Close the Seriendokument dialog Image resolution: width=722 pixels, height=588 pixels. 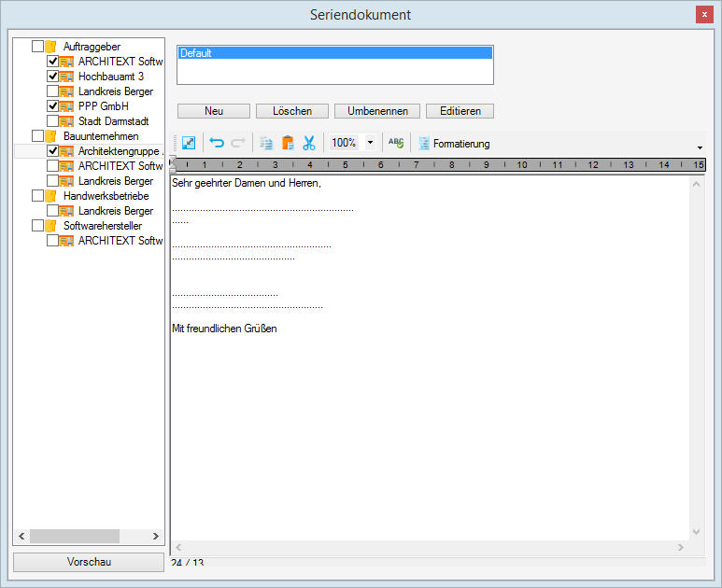tap(704, 15)
